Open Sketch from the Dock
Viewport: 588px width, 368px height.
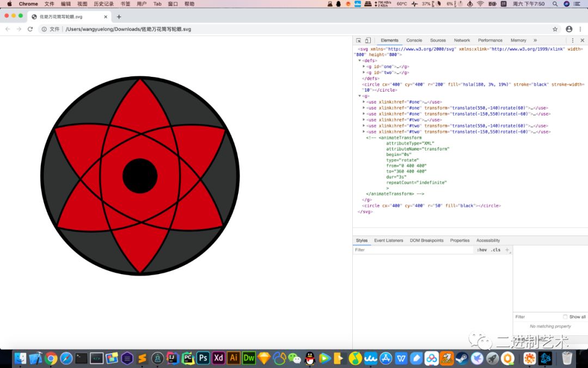click(265, 358)
